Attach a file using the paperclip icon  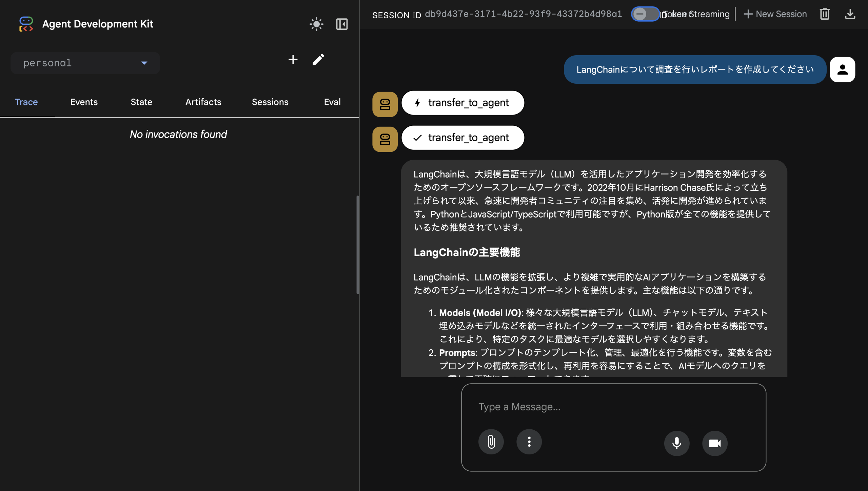[491, 442]
